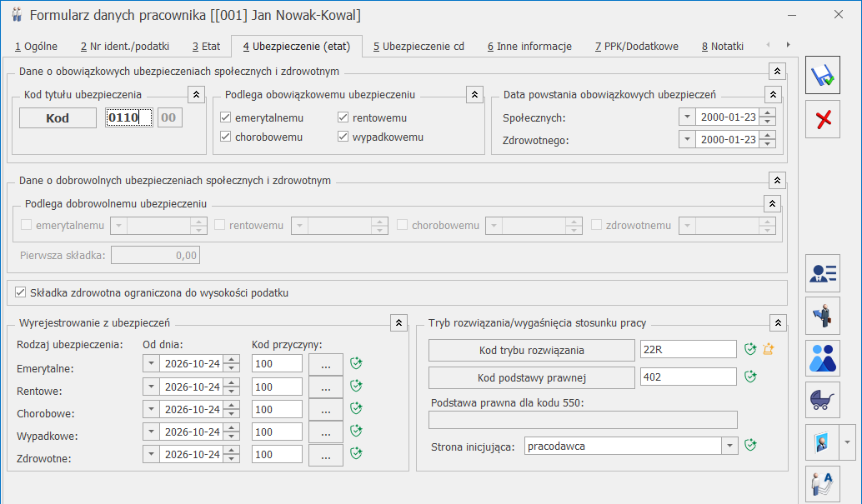
Task: Switch to the 1 Ogólne tab
Action: click(x=37, y=47)
